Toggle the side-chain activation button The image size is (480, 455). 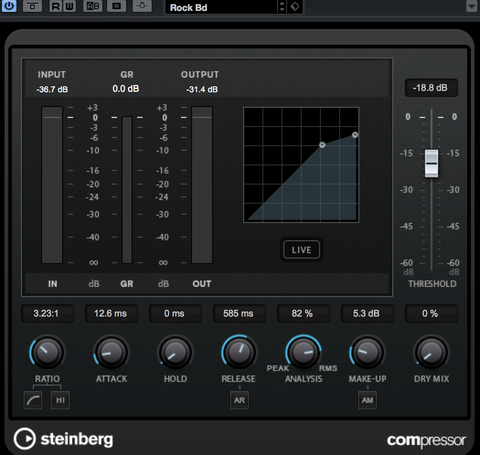point(142,6)
